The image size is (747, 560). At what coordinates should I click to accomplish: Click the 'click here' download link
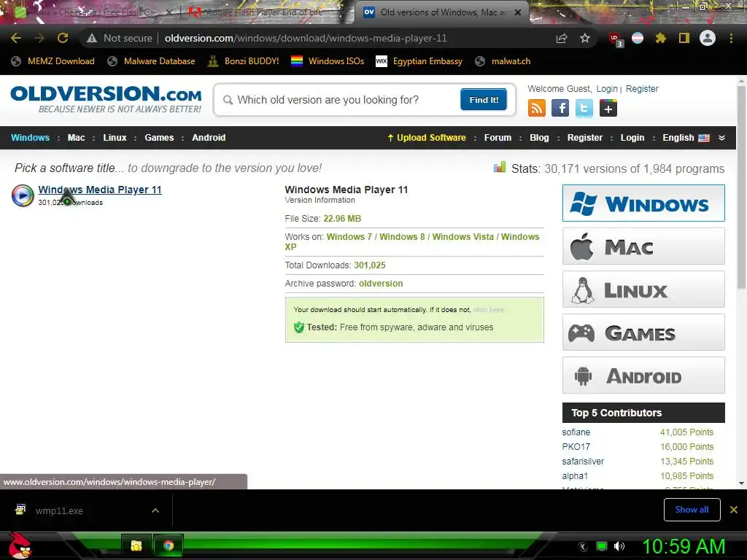pos(489,309)
